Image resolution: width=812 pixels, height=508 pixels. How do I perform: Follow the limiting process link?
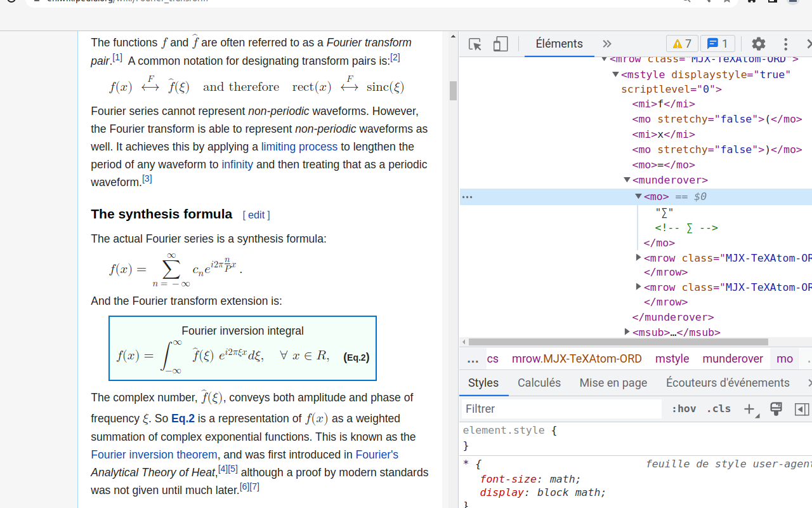click(299, 147)
